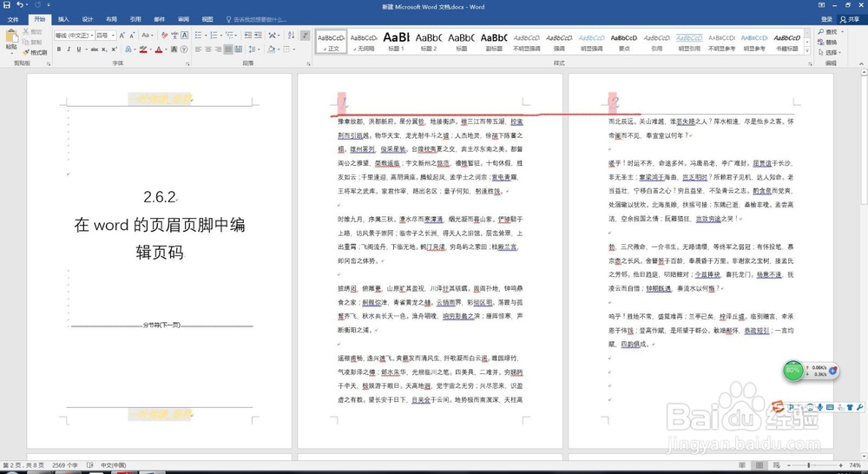Align text to the left
The image size is (868, 474).
(198, 49)
